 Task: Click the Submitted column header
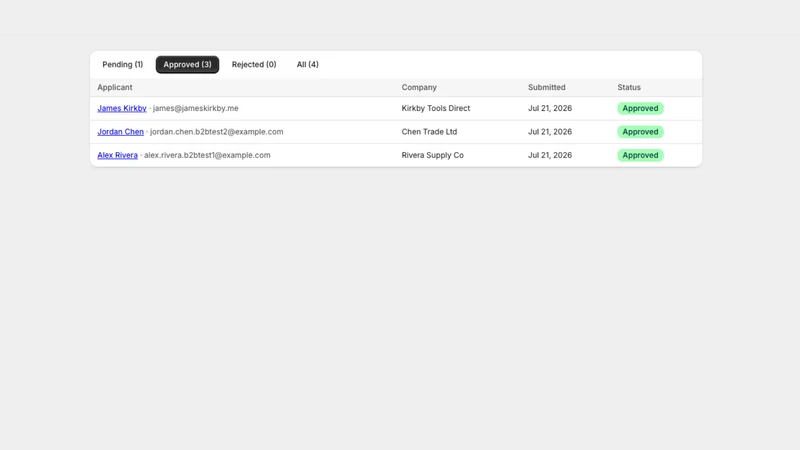pyautogui.click(x=546, y=87)
